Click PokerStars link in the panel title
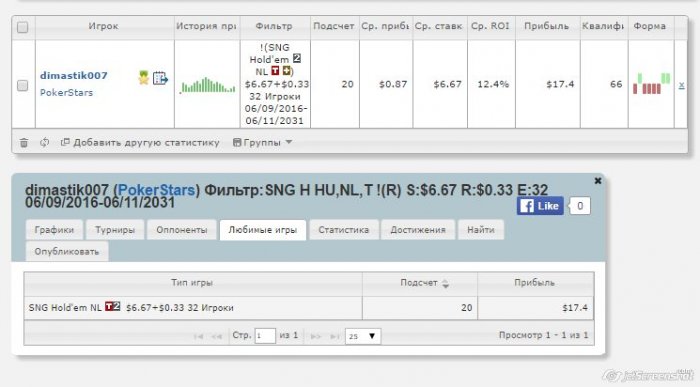Screen dimensions: 700x387 pyautogui.click(x=157, y=190)
